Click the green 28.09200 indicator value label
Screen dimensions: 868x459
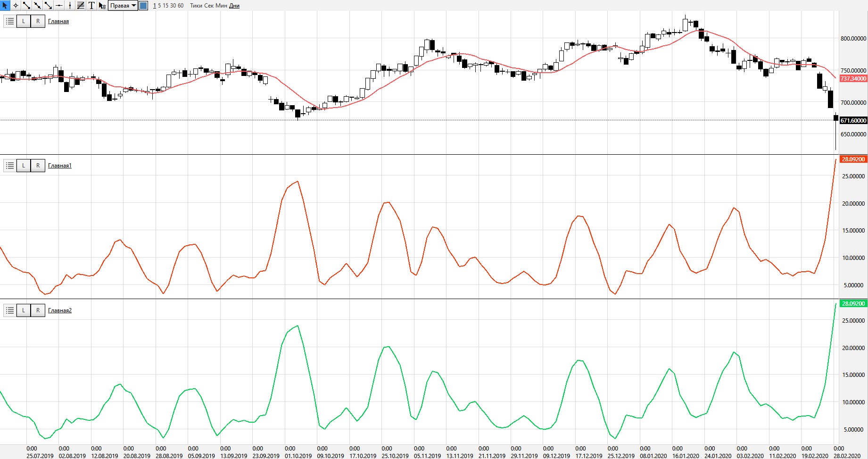[x=853, y=304]
